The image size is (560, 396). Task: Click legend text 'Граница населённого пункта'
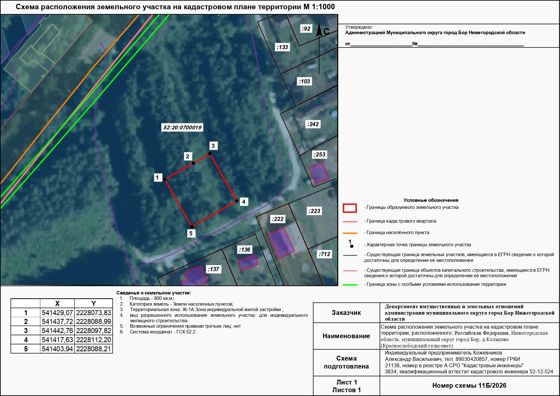click(x=396, y=232)
